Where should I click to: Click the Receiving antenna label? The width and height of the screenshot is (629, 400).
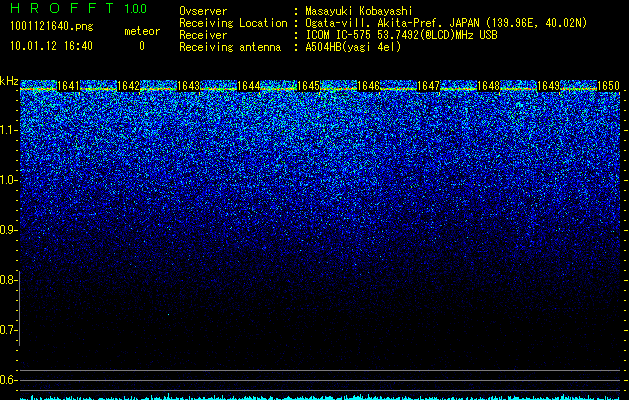pyautogui.click(x=230, y=47)
